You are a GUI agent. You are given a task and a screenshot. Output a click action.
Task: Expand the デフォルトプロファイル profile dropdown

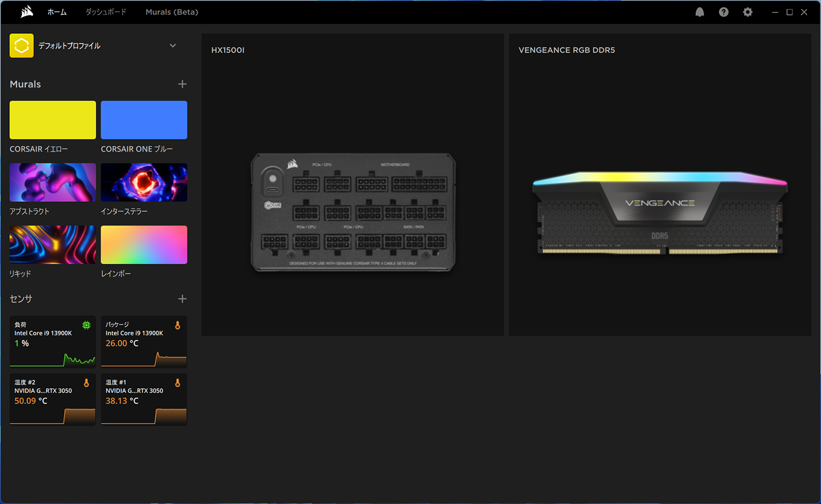click(x=173, y=46)
